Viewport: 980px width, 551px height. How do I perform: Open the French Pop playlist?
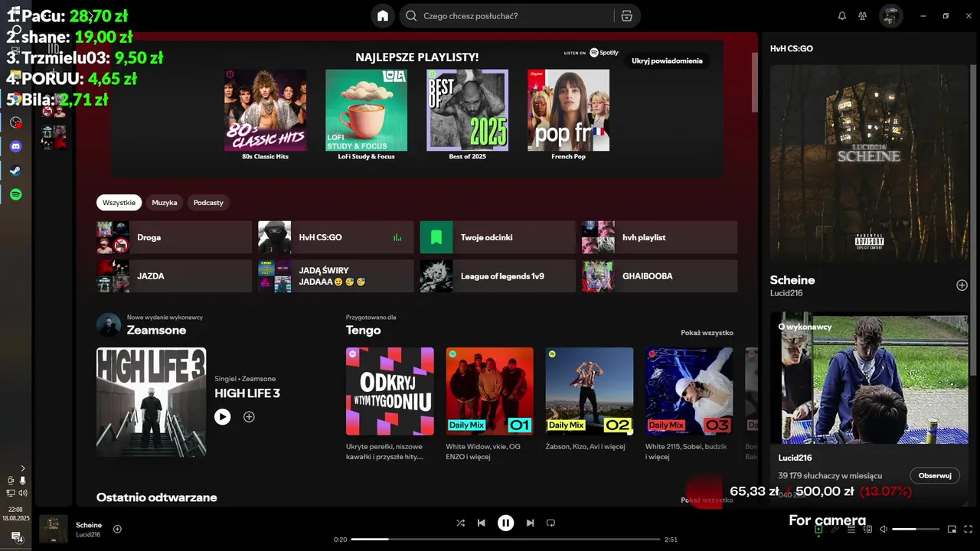[568, 110]
